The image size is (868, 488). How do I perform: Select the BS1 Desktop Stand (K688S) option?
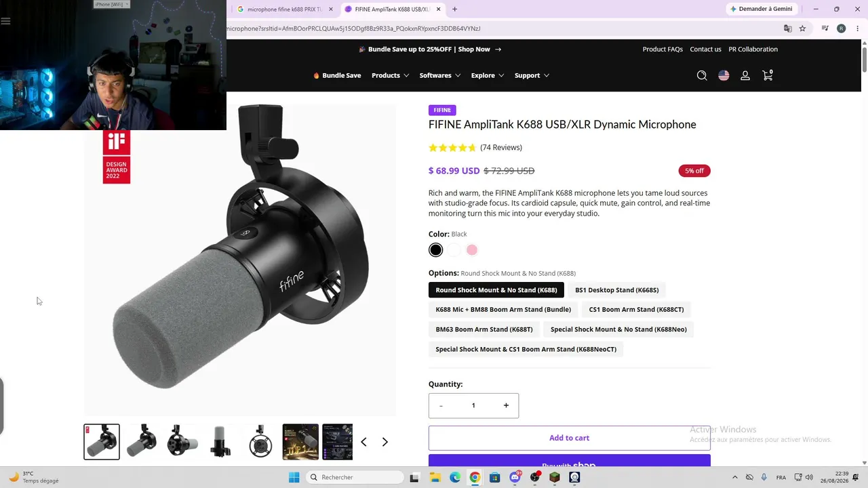click(x=617, y=290)
